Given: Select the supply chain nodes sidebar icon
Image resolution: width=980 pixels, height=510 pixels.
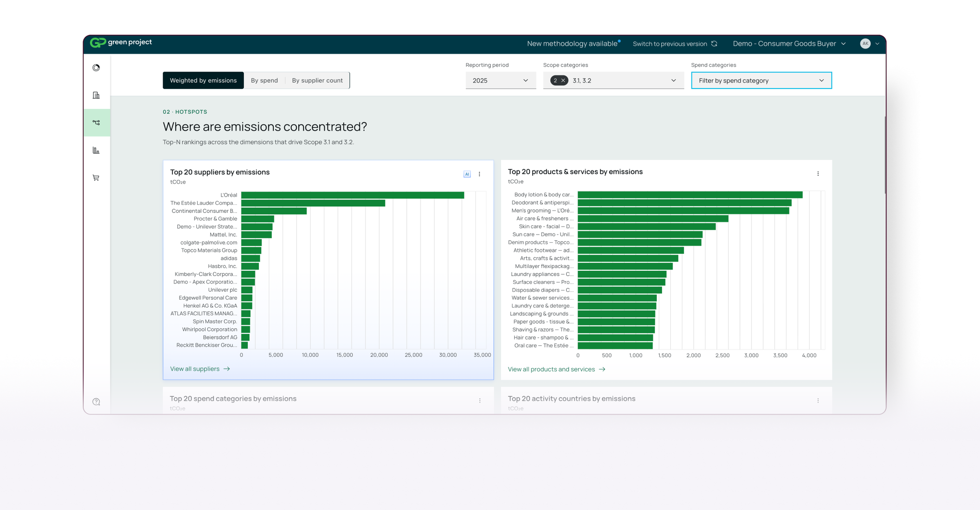Looking at the screenshot, I should (96, 123).
